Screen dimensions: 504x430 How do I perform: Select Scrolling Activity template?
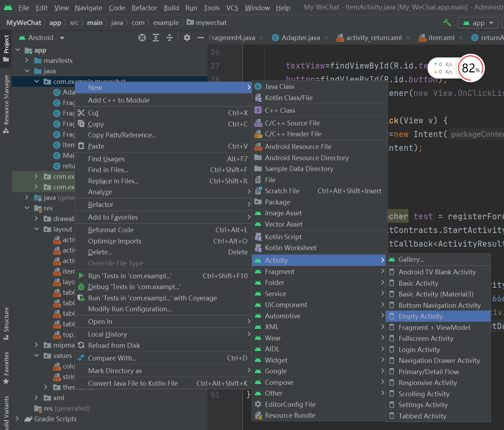[x=438, y=394]
